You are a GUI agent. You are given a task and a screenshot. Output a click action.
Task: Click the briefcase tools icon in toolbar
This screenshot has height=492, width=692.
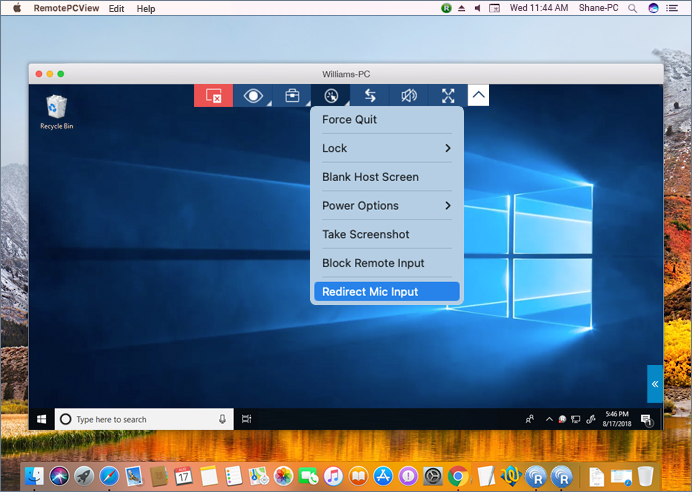pos(292,96)
